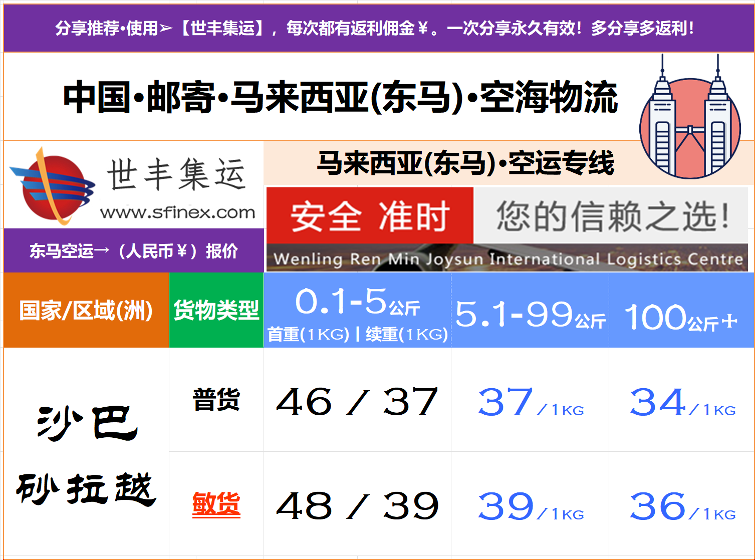Click the 0.1-5公斤 weight range header

point(357,303)
